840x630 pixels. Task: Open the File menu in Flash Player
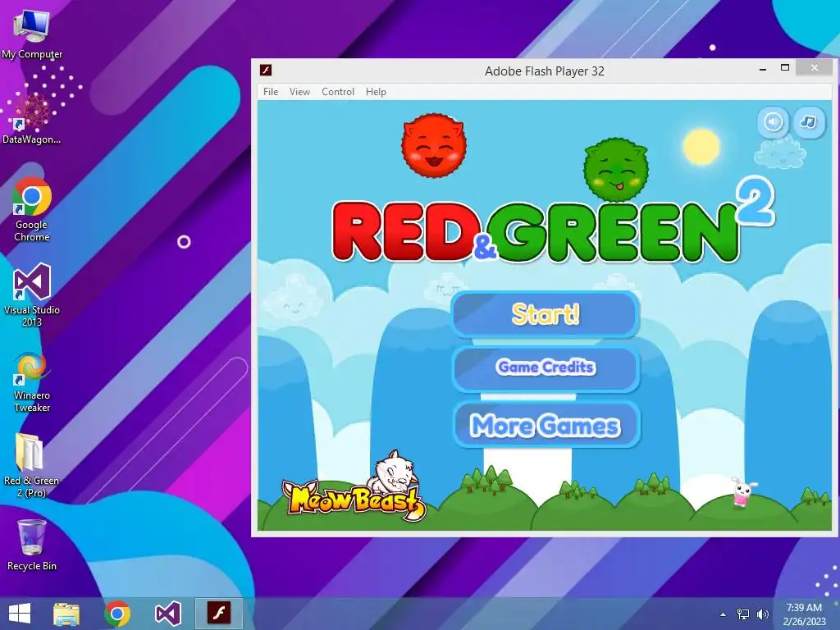pyautogui.click(x=271, y=92)
